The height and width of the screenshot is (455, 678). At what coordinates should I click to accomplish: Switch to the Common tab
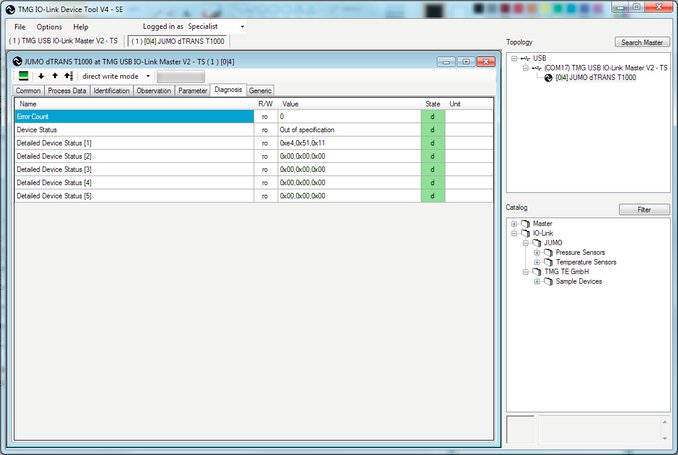29,90
